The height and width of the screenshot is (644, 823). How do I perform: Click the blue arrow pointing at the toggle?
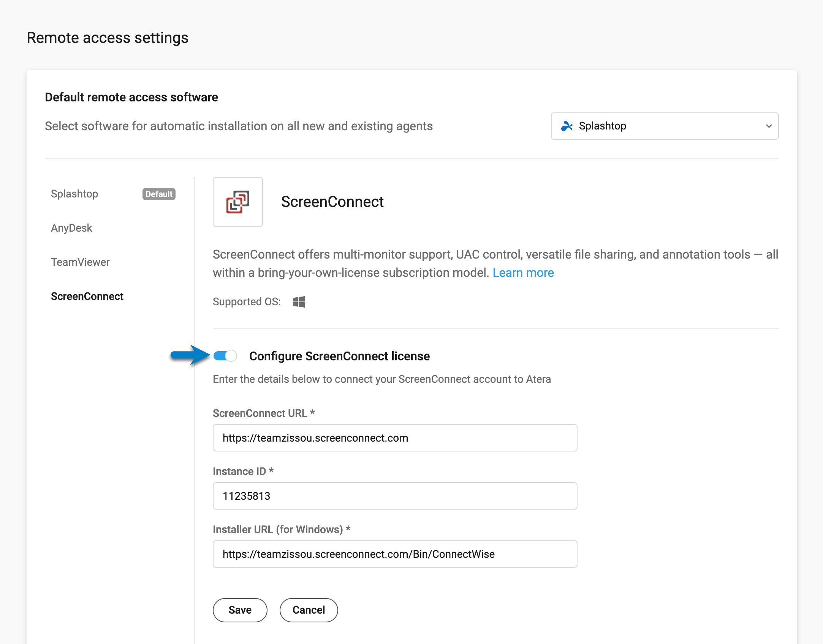click(x=189, y=355)
